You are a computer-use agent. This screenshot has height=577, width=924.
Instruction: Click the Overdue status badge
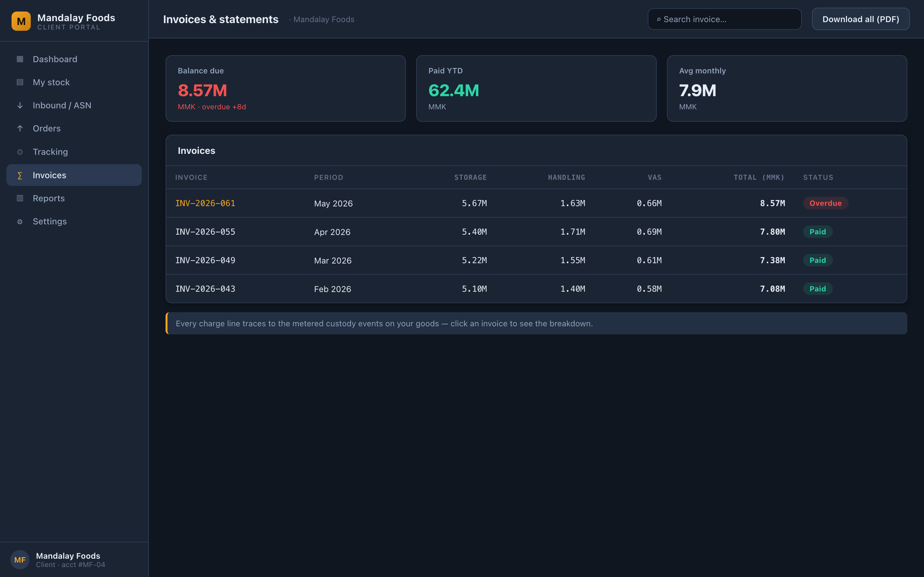[x=826, y=204]
